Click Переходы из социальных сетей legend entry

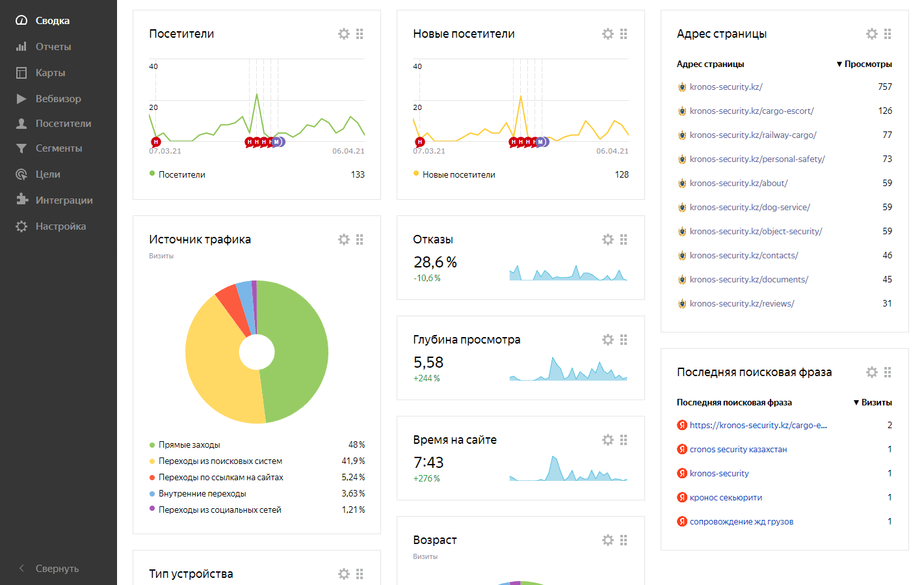220,510
